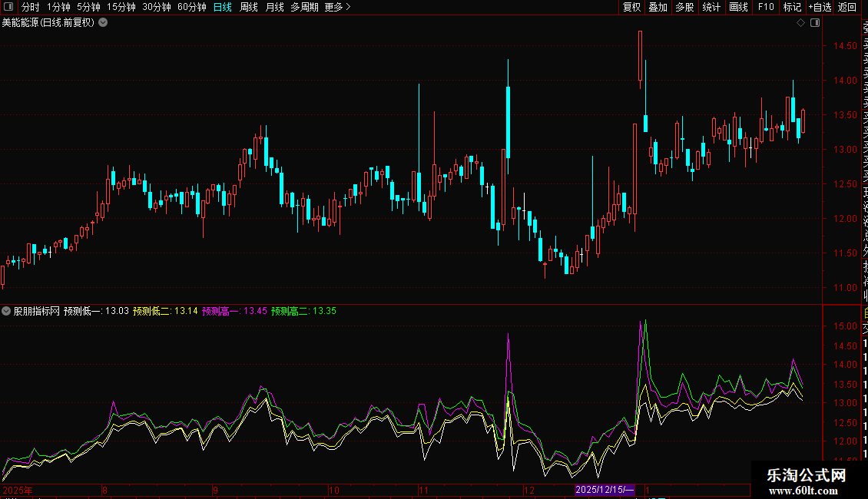Open the 多周期 multi-period view
This screenshot has width=868, height=499.
[304, 7]
